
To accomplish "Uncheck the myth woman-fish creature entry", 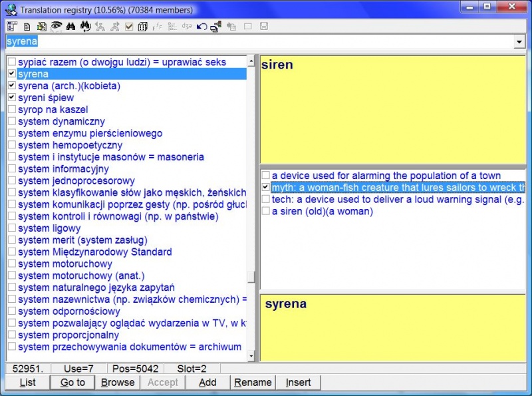I will [x=265, y=187].
